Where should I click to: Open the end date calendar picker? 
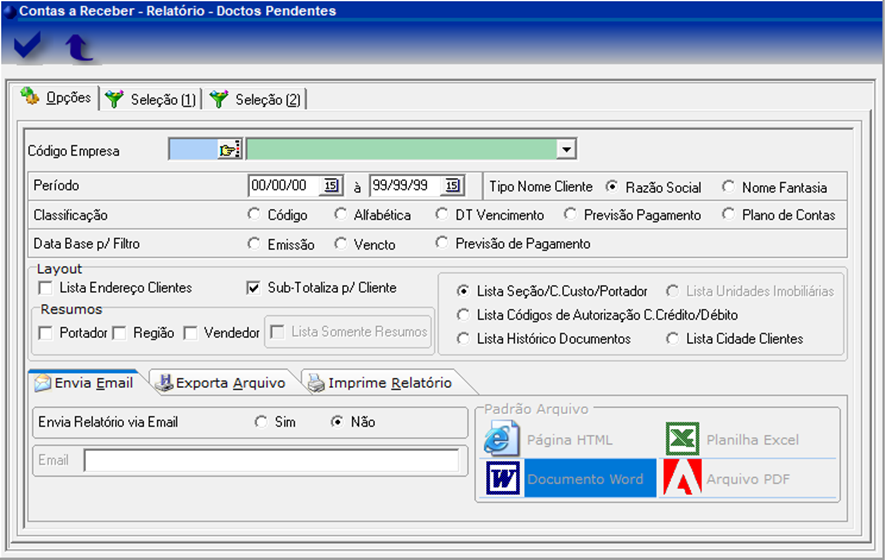452,186
